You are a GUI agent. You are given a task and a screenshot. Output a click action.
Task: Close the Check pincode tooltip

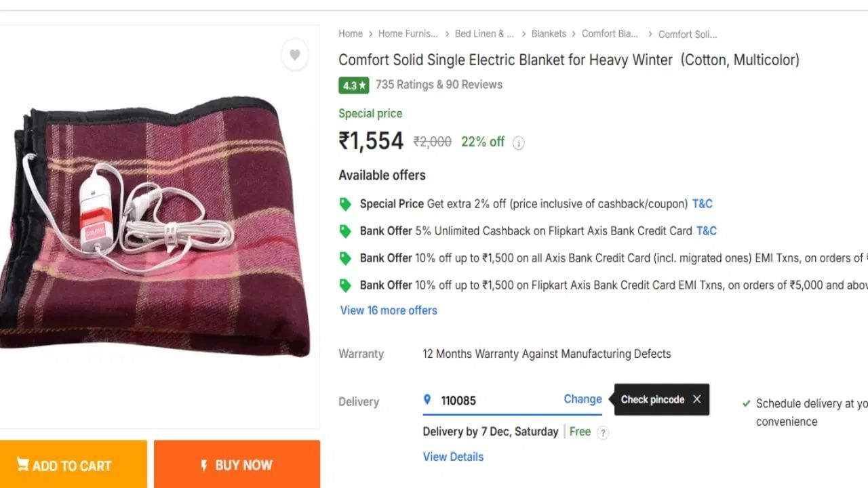coord(696,399)
